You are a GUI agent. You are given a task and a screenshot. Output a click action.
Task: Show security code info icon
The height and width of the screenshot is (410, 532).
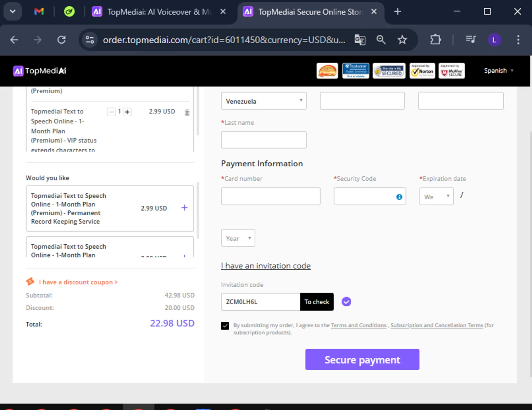point(399,197)
